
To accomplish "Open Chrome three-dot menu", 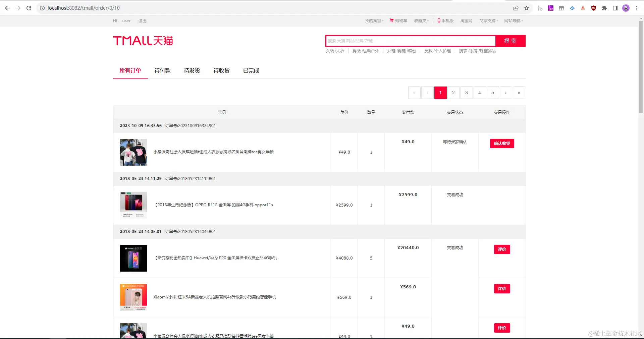I will click(637, 8).
